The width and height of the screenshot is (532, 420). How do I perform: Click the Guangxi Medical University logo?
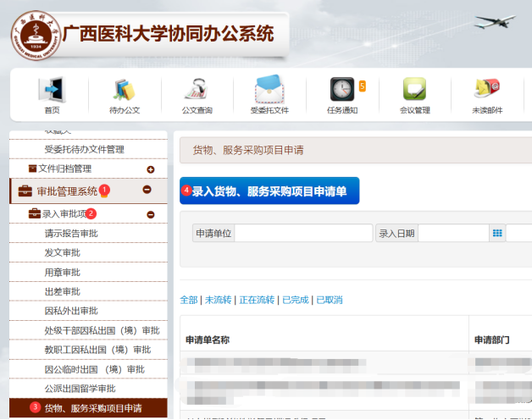(x=36, y=36)
